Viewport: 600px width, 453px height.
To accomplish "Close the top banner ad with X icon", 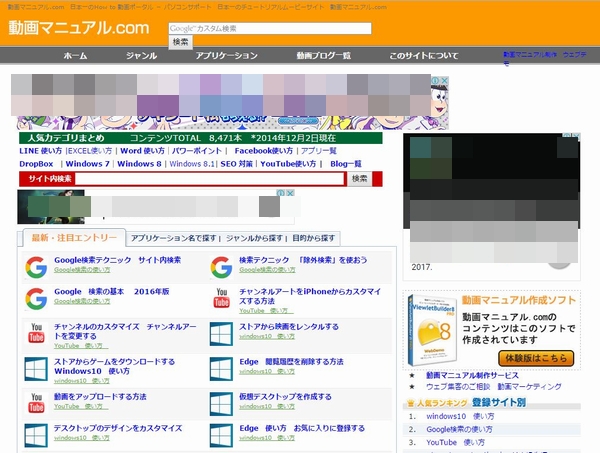I will [444, 80].
